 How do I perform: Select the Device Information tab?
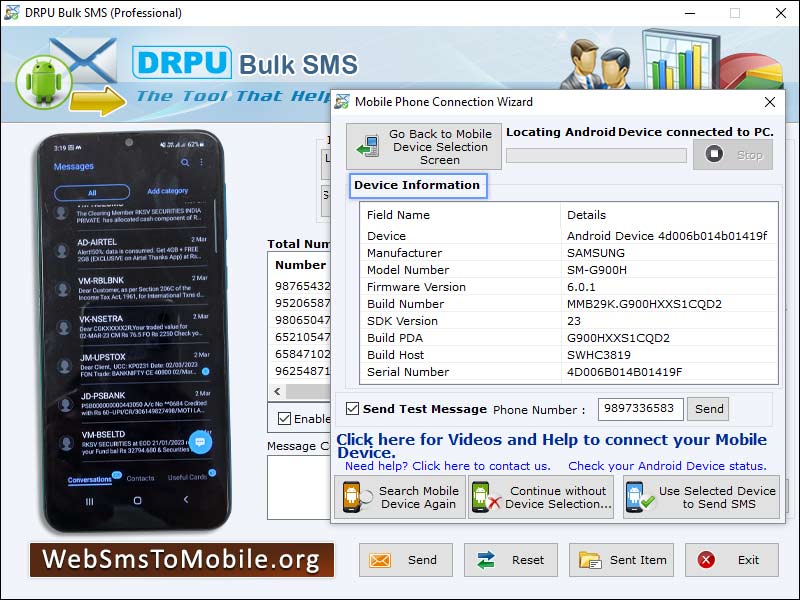pos(417,185)
